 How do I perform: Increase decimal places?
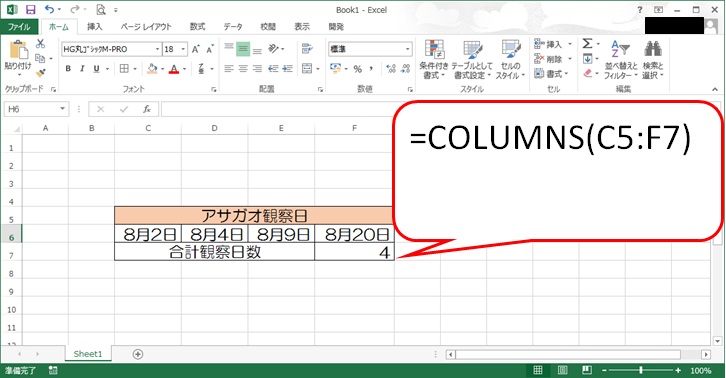tap(391, 69)
